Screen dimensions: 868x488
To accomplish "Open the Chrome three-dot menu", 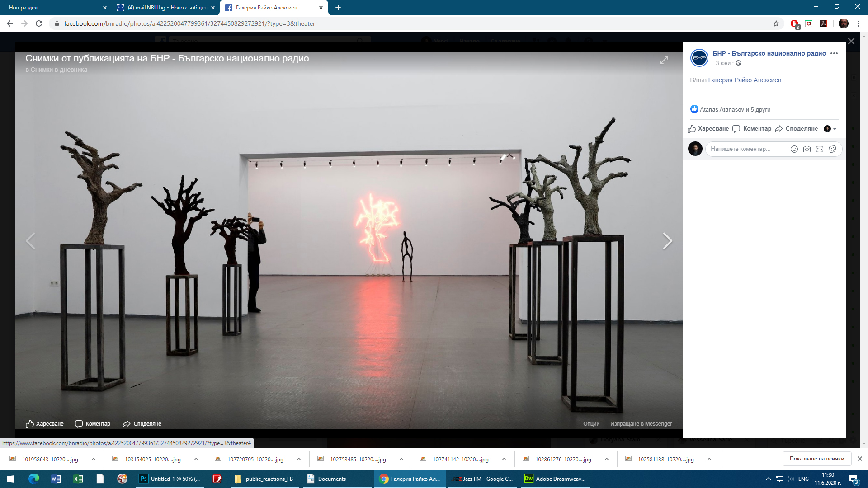I will click(858, 23).
